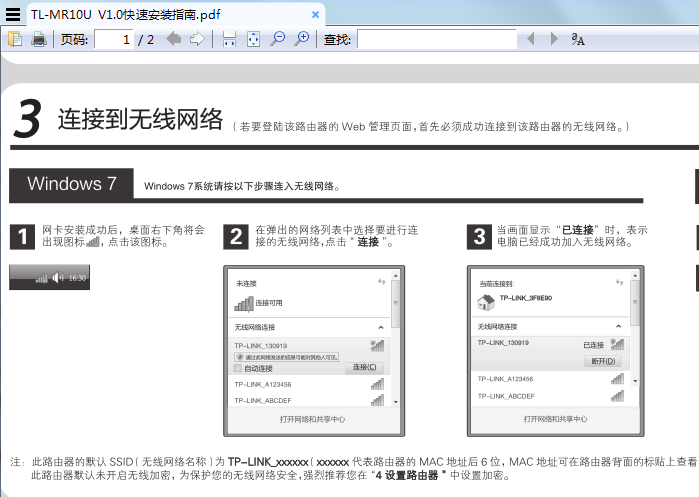Find next match arrow
The height and width of the screenshot is (497, 699).
[554, 39]
